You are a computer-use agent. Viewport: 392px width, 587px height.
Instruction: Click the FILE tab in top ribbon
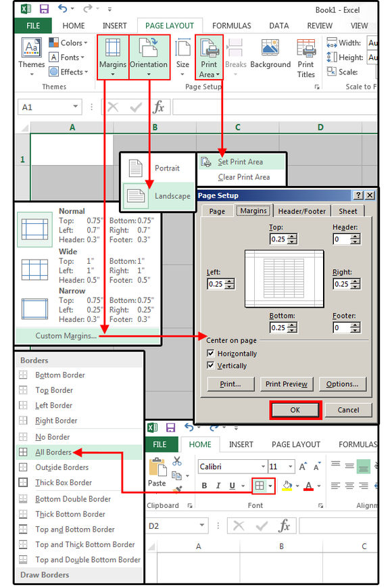click(x=33, y=26)
